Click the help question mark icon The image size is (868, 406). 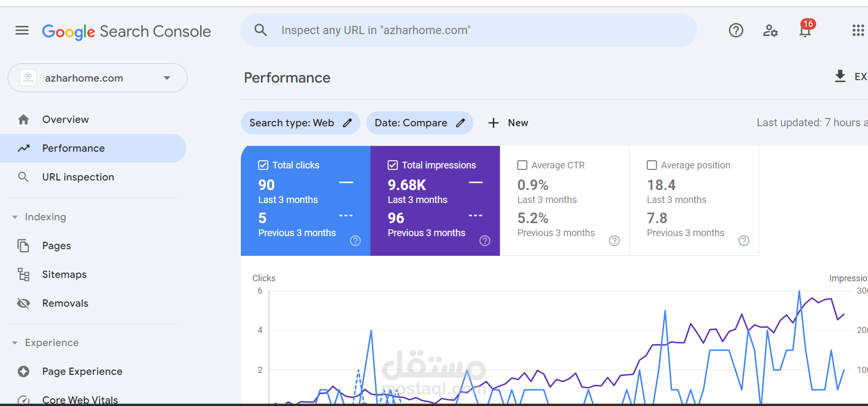(x=736, y=31)
